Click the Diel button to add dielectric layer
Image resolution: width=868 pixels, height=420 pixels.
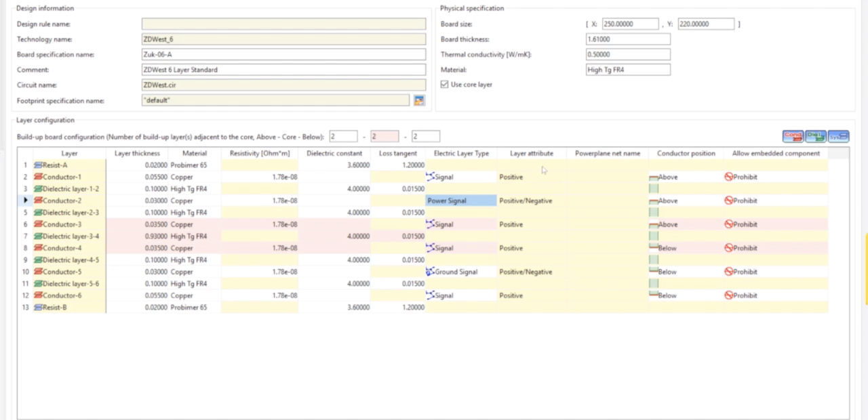coord(815,136)
